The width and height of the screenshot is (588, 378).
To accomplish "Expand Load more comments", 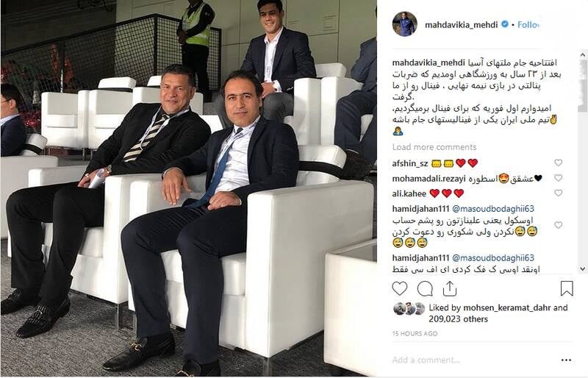I will pyautogui.click(x=434, y=147).
